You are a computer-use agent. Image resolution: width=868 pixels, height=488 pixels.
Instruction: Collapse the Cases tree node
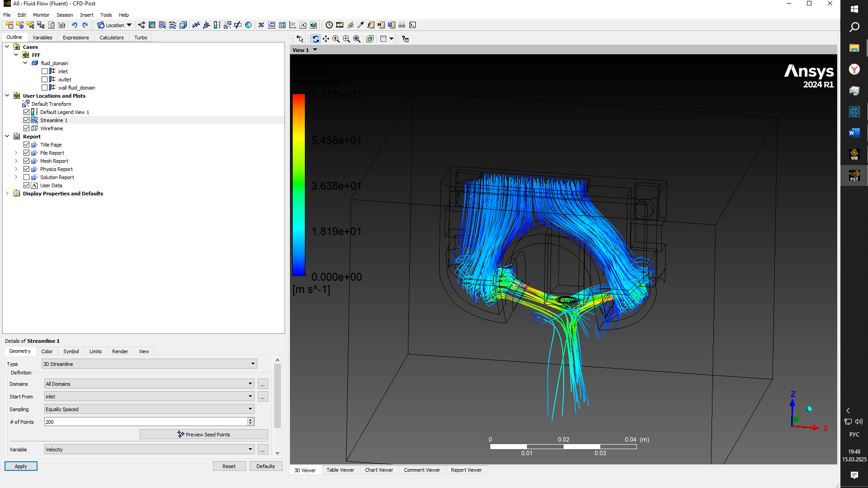[7, 47]
